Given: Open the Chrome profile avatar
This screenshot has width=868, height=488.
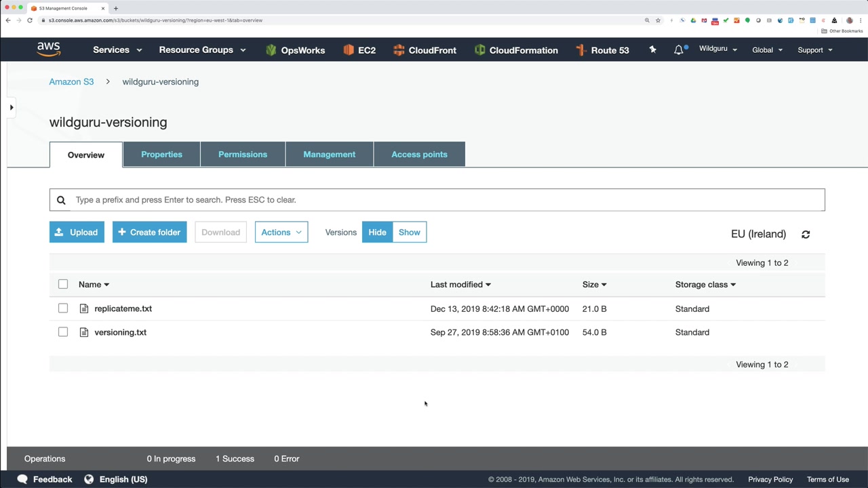Looking at the screenshot, I should tap(850, 20).
